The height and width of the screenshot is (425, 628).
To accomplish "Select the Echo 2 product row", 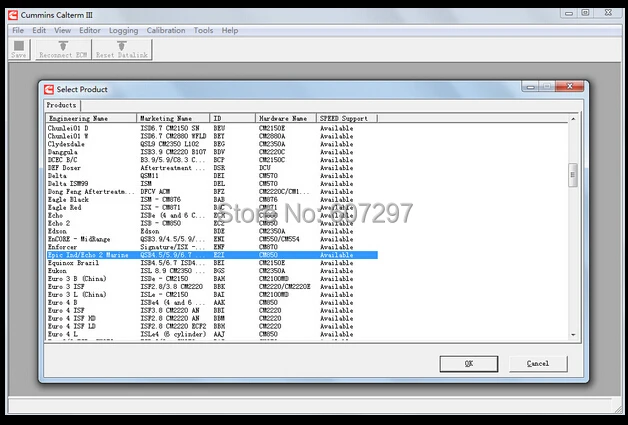I will click(x=212, y=223).
